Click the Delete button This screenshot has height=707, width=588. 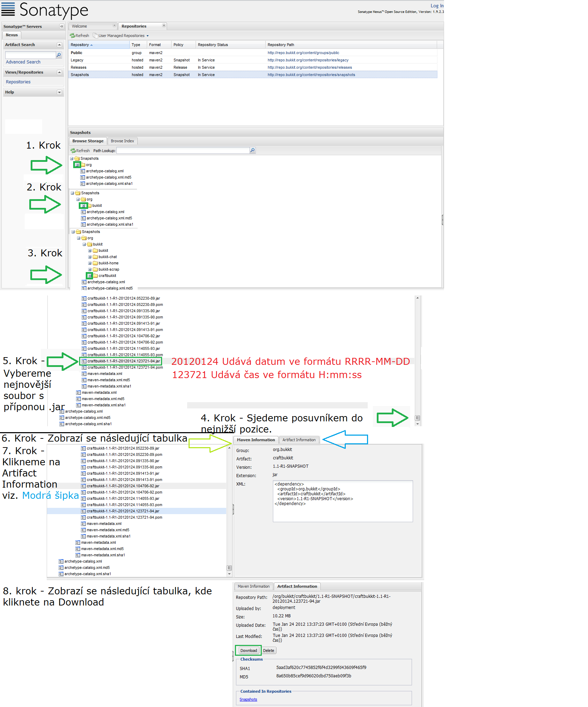(x=269, y=650)
